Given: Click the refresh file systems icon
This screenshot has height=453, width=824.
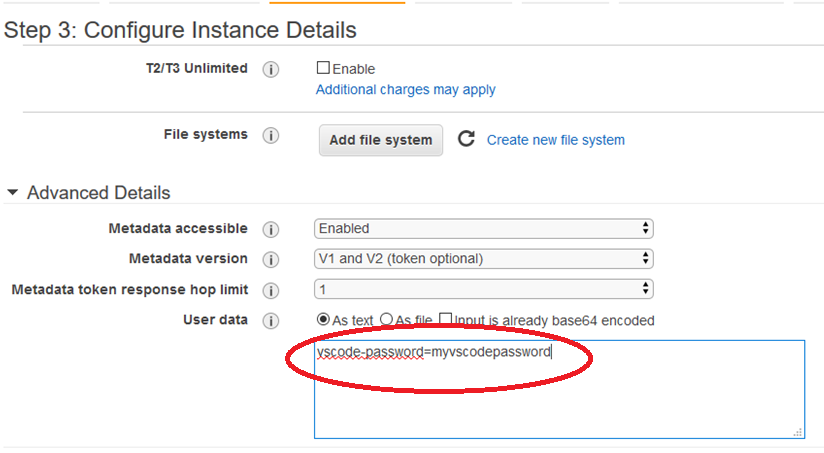Looking at the screenshot, I should click(x=466, y=139).
